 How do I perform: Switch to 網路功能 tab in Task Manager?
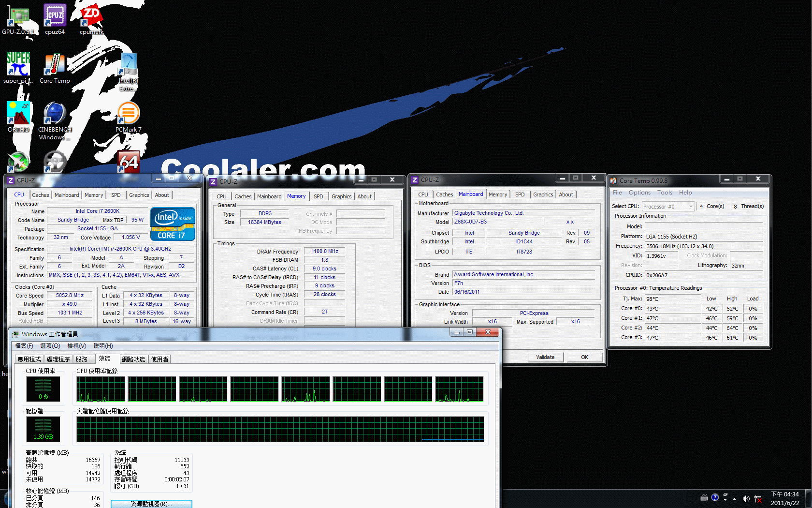tap(133, 359)
